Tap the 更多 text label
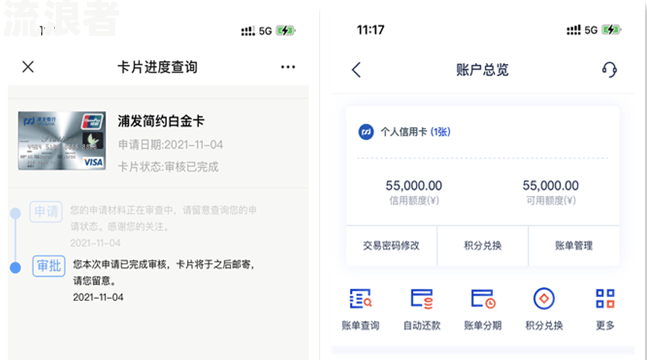647x360 pixels. point(605,326)
